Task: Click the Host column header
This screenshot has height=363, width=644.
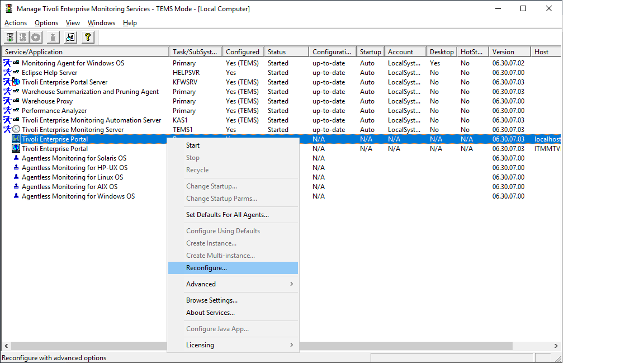Action: (546, 52)
